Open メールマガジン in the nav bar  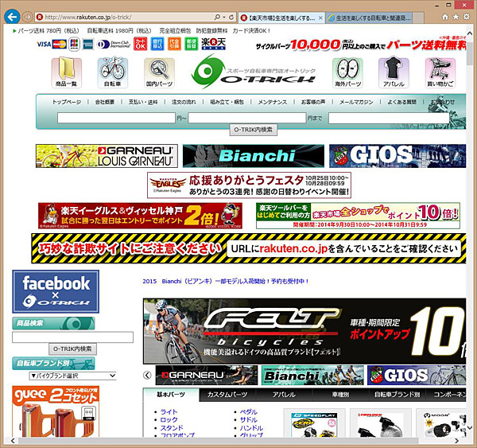pyautogui.click(x=356, y=102)
